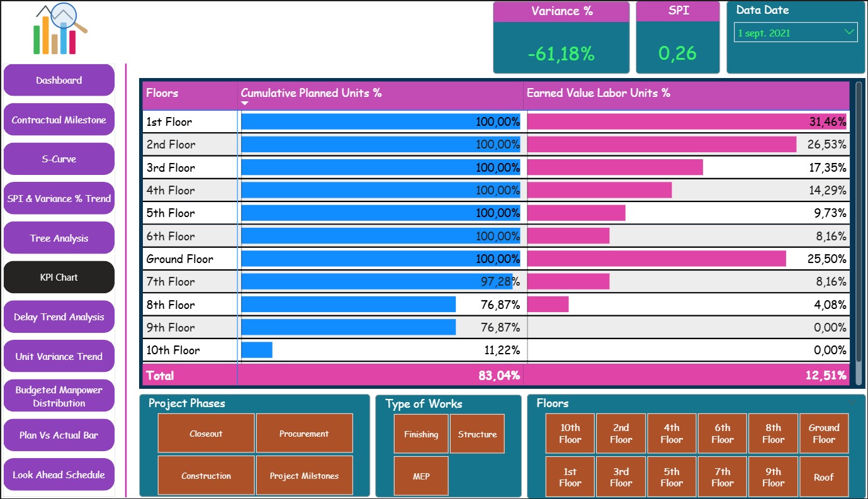Filter by Closeout project phase
Screen dimensions: 868x499
pos(206,434)
